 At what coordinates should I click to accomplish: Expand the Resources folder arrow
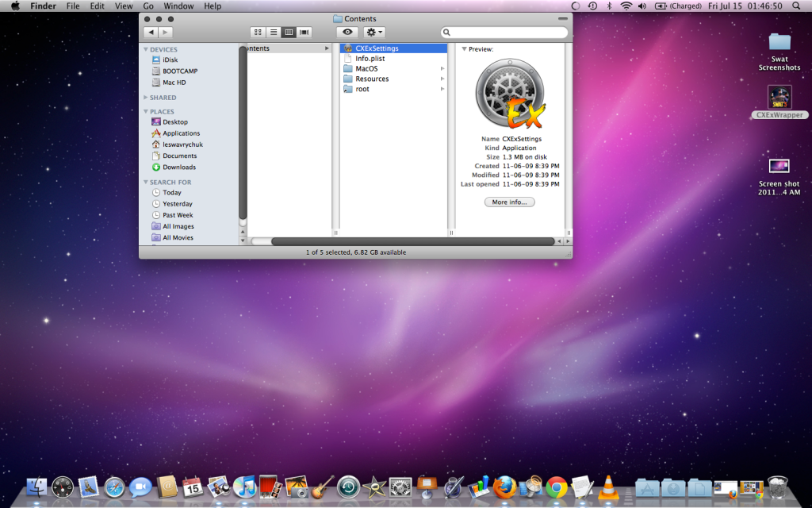(x=442, y=79)
